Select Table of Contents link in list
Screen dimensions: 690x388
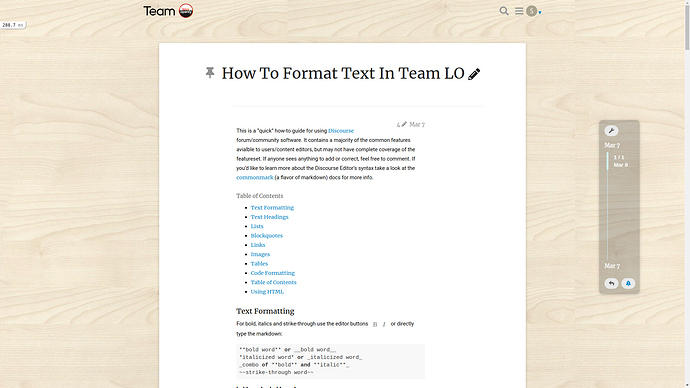tap(274, 282)
